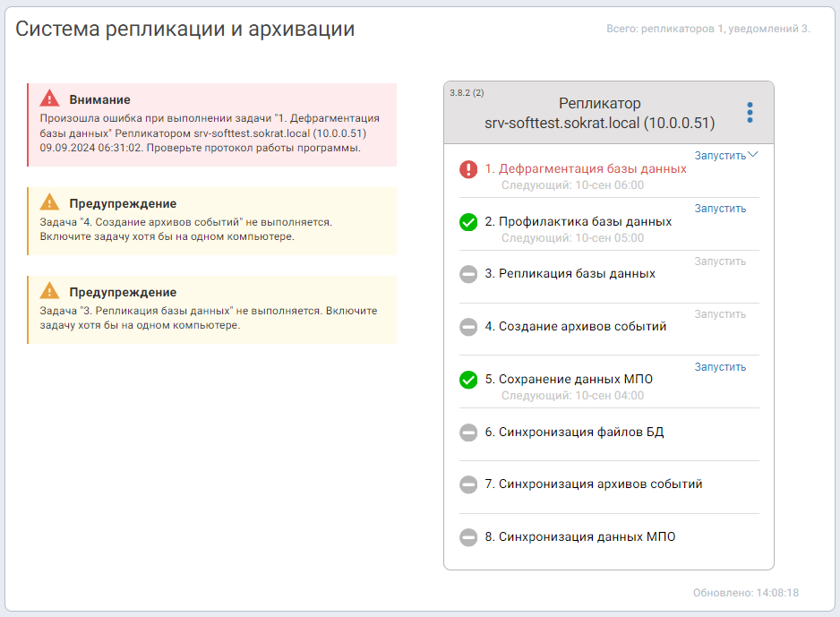Launch MPO data saving via Запустить link
This screenshot has height=617, width=840.
[x=720, y=367]
